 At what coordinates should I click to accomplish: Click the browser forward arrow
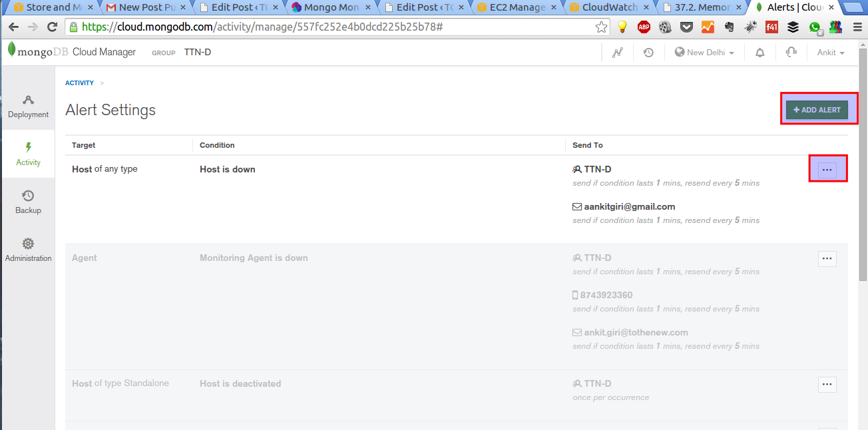pos(33,27)
